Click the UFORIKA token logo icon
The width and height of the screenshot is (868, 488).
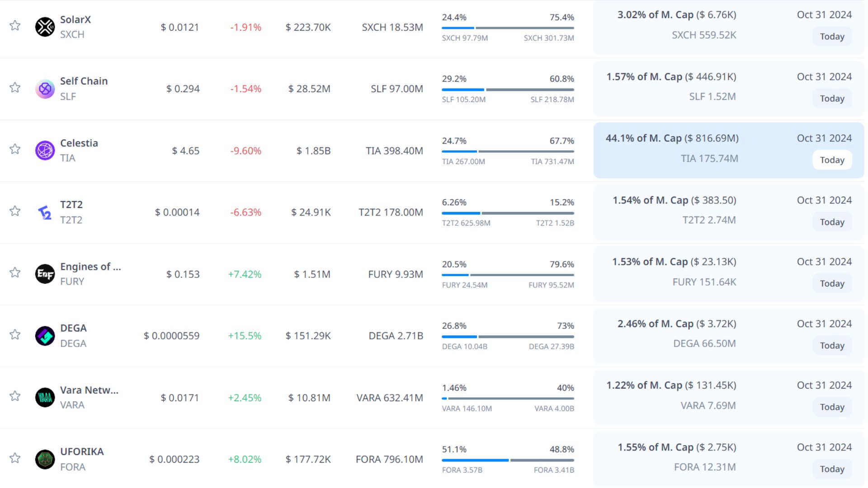(x=45, y=459)
